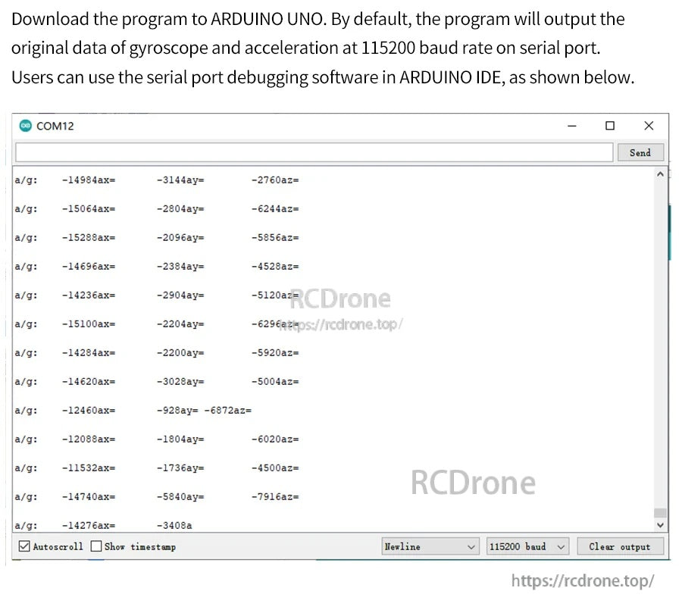This screenshot has height=616, width=682.
Task: Select the value -5004az= in output
Action: (x=275, y=382)
